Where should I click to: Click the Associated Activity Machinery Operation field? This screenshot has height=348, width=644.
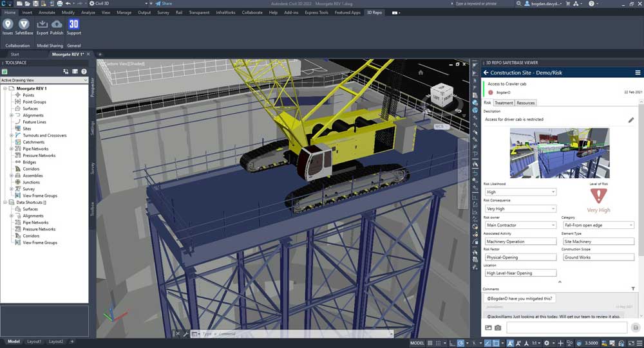click(x=520, y=242)
